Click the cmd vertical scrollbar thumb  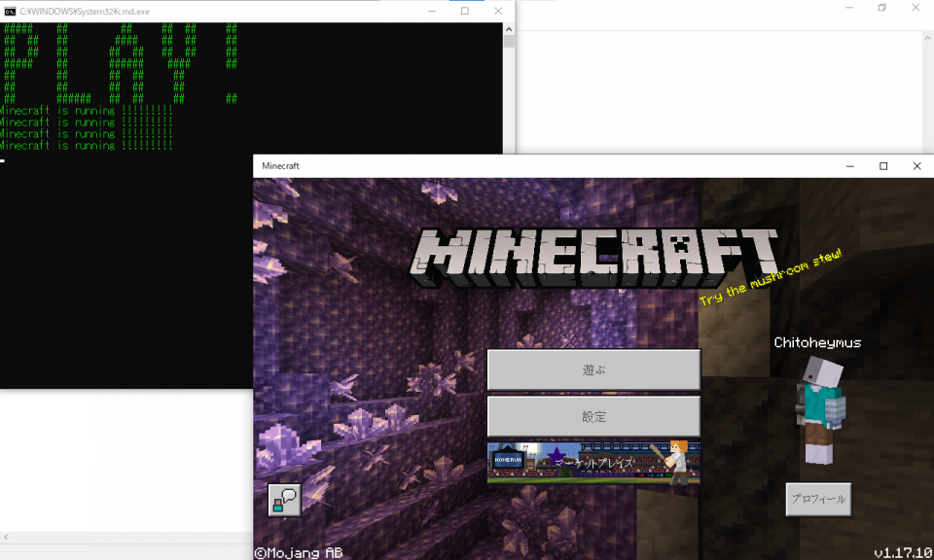[x=509, y=41]
